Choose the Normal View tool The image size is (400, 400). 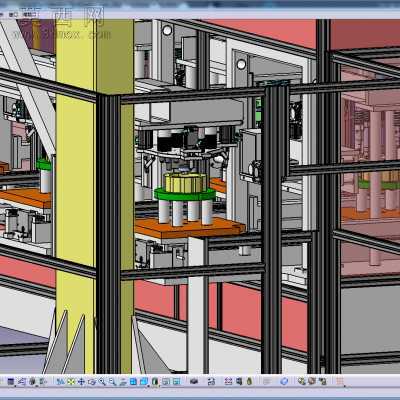[123, 381]
